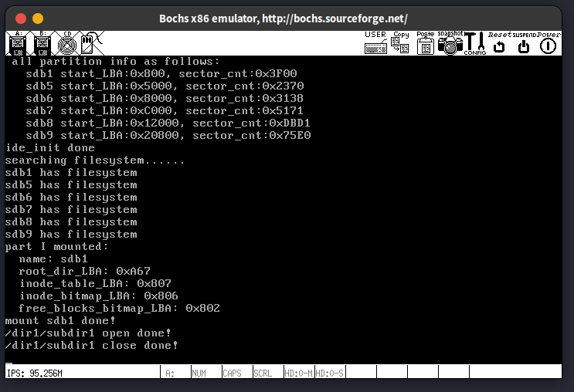Click the yellow minimize window button
The width and height of the screenshot is (574, 392).
point(38,19)
